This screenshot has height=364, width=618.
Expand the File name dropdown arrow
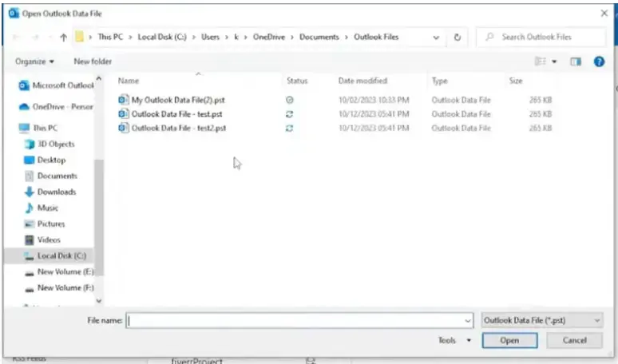pyautogui.click(x=468, y=321)
